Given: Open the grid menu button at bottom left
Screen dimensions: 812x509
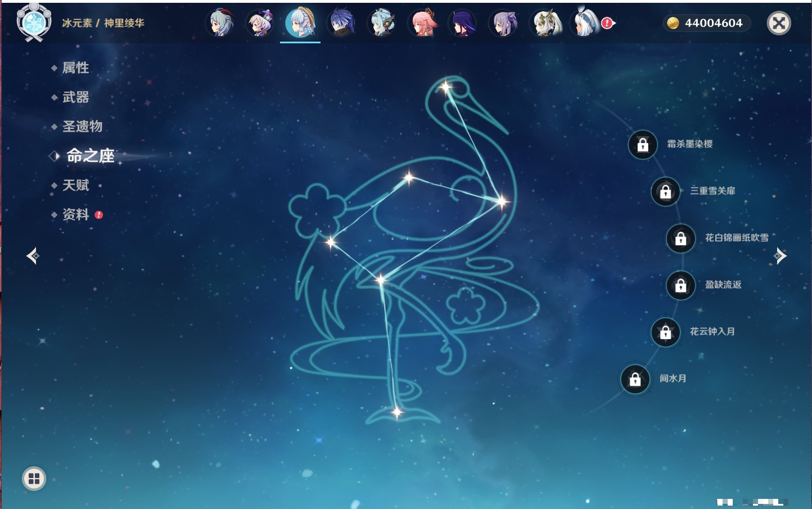Looking at the screenshot, I should (x=34, y=479).
